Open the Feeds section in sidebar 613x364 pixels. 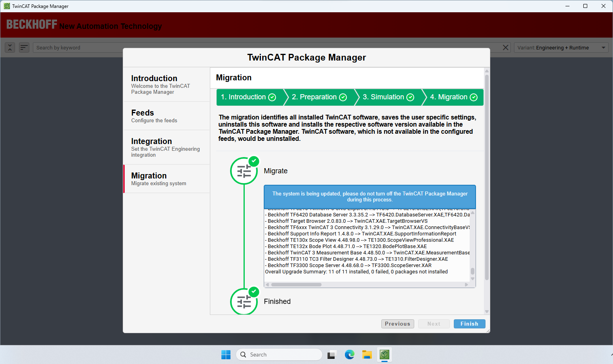point(166,116)
